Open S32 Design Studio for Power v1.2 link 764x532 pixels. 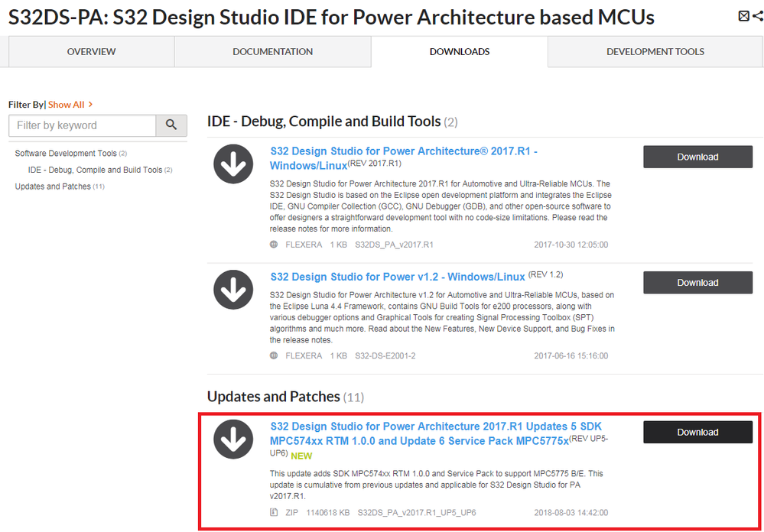tap(398, 277)
